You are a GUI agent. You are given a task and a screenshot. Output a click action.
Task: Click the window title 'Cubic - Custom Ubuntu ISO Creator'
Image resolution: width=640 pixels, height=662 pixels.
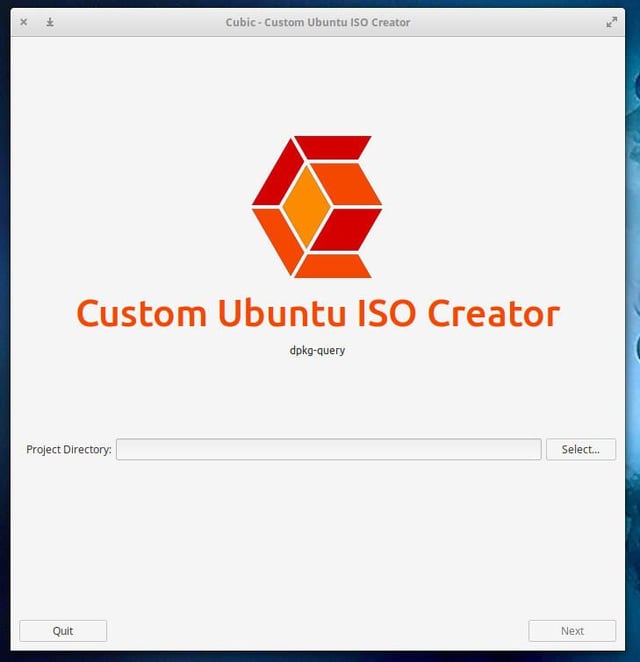(x=317, y=22)
